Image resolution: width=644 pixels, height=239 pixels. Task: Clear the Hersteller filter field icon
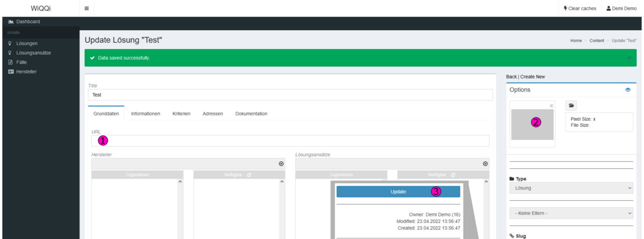click(x=281, y=164)
